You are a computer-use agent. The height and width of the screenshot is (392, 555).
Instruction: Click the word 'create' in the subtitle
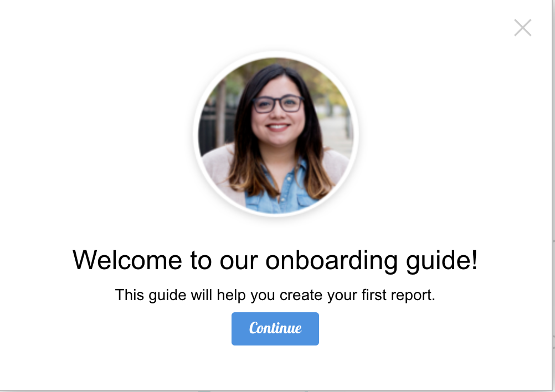point(301,295)
